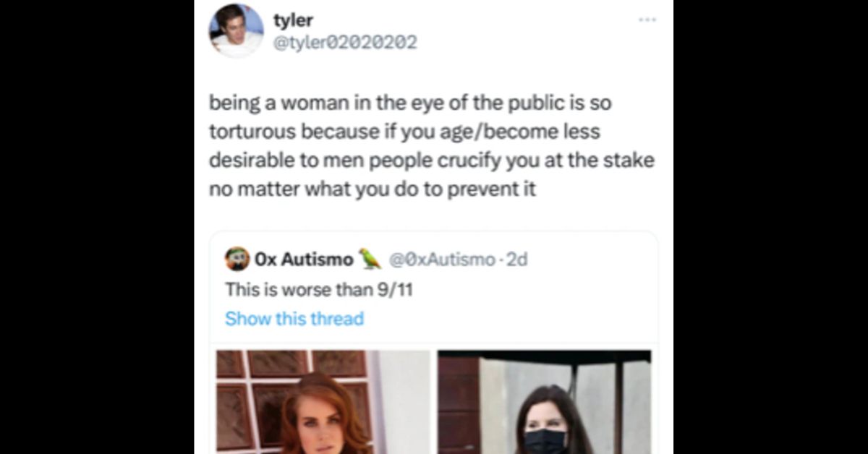Click the 0x Autismo avatar icon
Image resolution: width=868 pixels, height=454 pixels.
tap(237, 259)
